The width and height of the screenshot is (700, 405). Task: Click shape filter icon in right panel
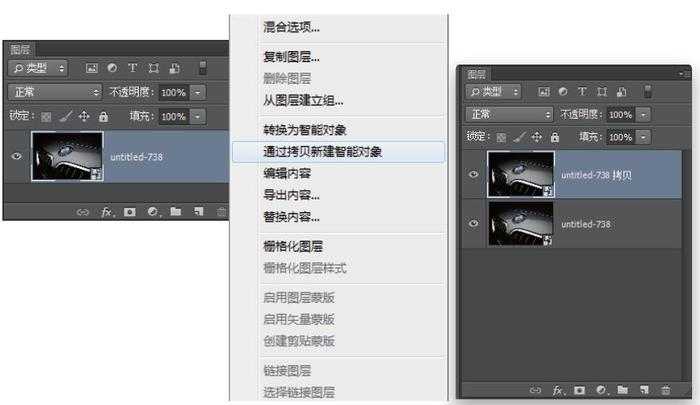point(602,92)
